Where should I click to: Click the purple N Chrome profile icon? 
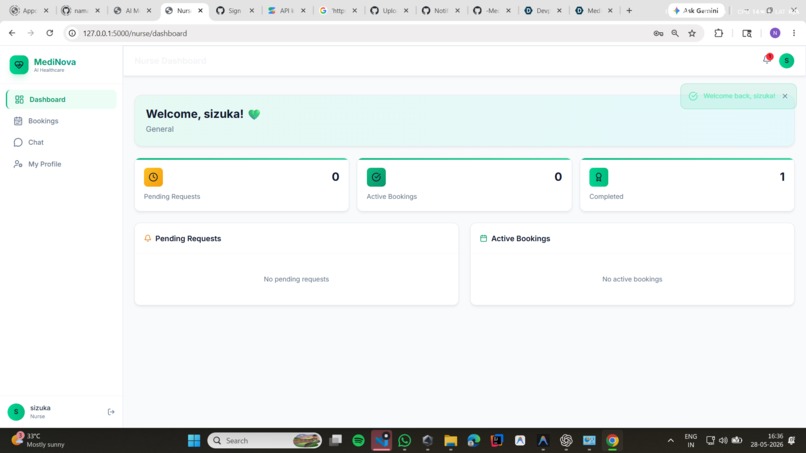[x=775, y=33]
